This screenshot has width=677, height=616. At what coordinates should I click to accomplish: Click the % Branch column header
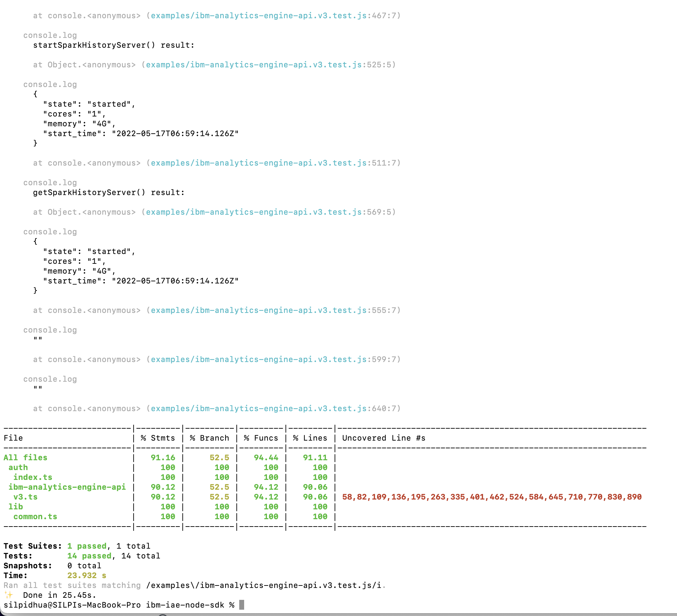pos(209,438)
